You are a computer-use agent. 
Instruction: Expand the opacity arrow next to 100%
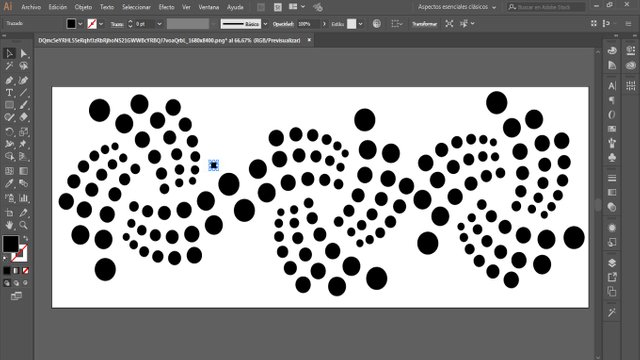(x=324, y=24)
